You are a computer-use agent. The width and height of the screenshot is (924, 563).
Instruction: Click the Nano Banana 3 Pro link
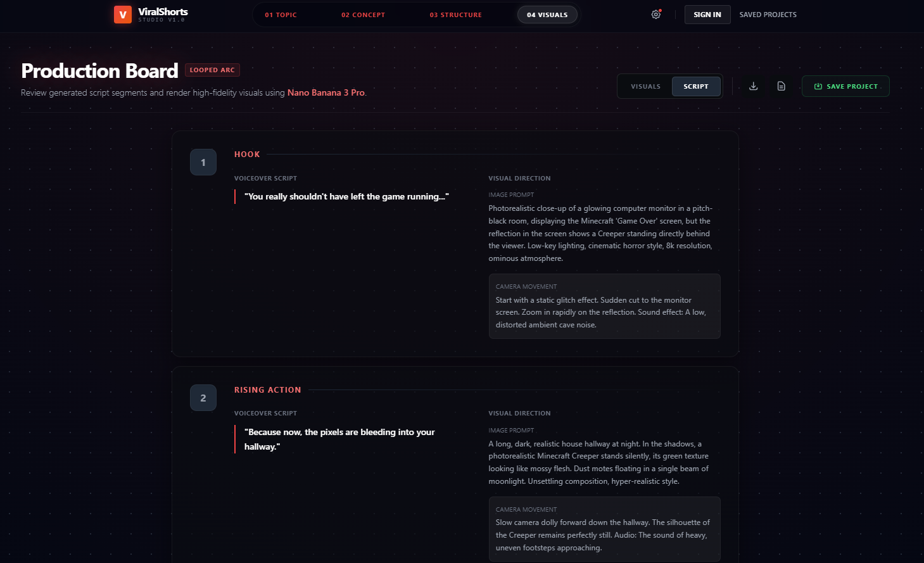[326, 92]
